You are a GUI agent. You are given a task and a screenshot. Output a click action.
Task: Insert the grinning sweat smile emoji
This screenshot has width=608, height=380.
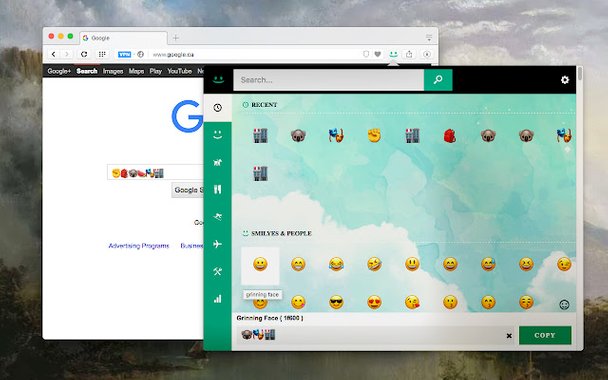point(488,264)
